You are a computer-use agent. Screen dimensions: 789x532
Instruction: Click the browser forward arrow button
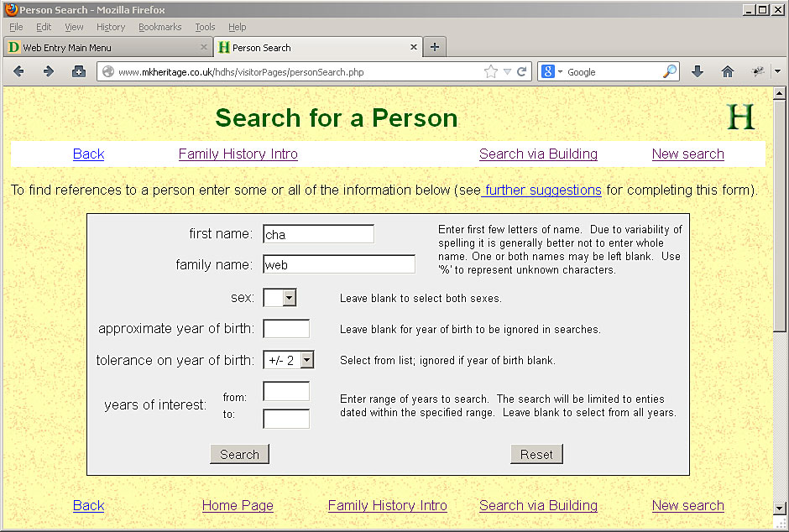click(x=48, y=72)
